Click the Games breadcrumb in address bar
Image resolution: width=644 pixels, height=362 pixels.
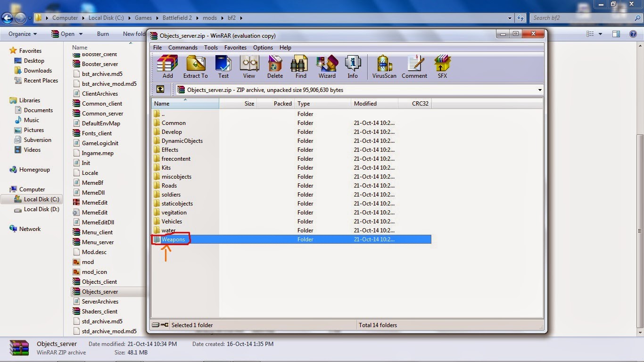point(143,18)
